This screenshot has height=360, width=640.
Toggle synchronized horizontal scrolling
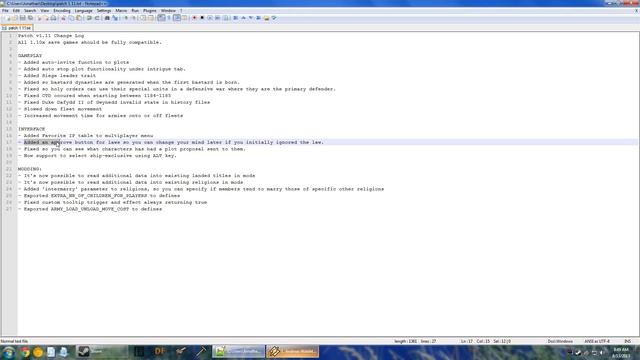[x=151, y=18]
